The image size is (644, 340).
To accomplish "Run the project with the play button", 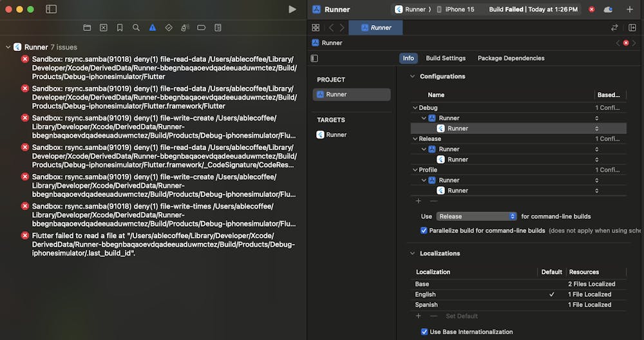I will click(x=292, y=9).
